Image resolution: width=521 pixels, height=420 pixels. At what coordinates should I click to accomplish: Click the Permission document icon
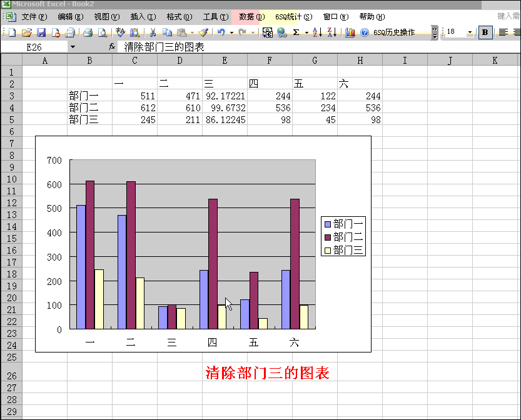tap(56, 32)
